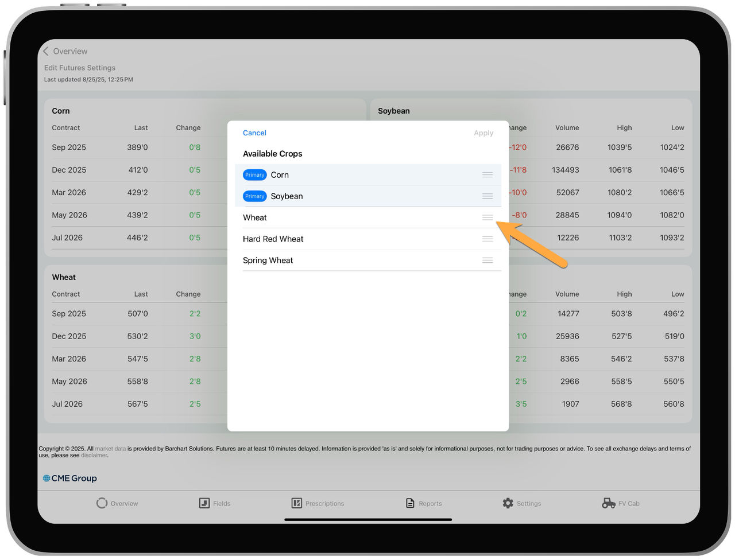The width and height of the screenshot is (735, 560).
Task: Click Wheat Jul 2026 last price 567'5
Action: 138,404
